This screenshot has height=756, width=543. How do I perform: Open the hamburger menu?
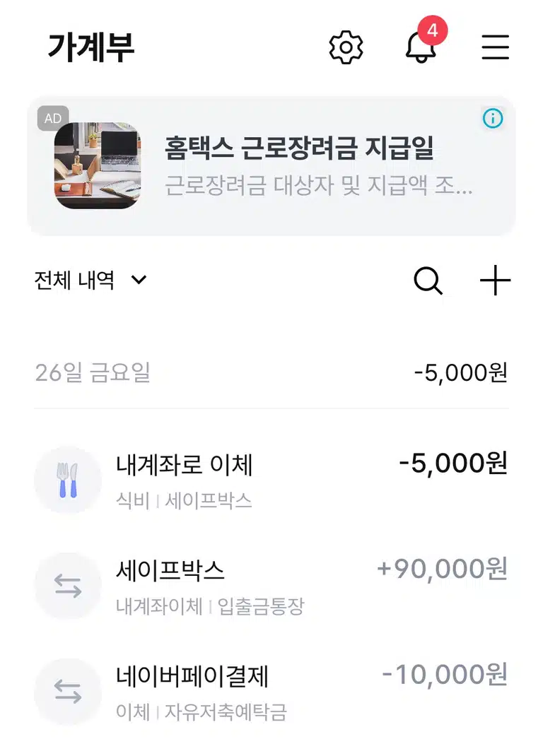(495, 47)
